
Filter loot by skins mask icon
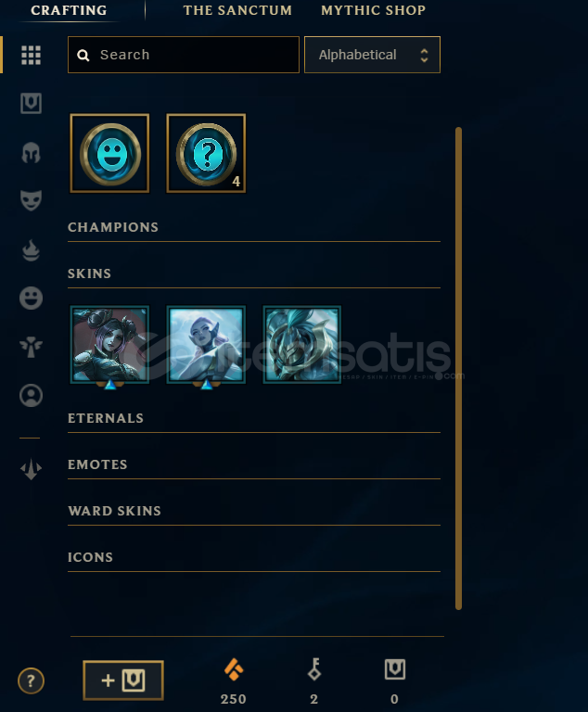point(31,200)
